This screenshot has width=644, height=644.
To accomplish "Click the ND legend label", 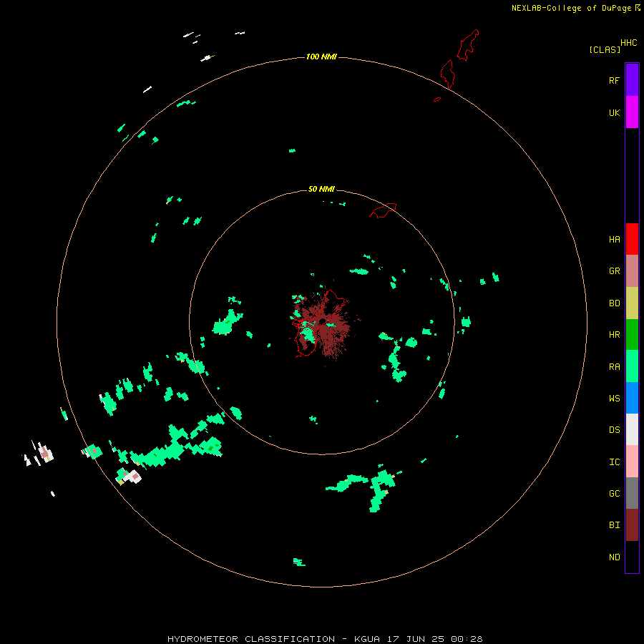I will [614, 557].
